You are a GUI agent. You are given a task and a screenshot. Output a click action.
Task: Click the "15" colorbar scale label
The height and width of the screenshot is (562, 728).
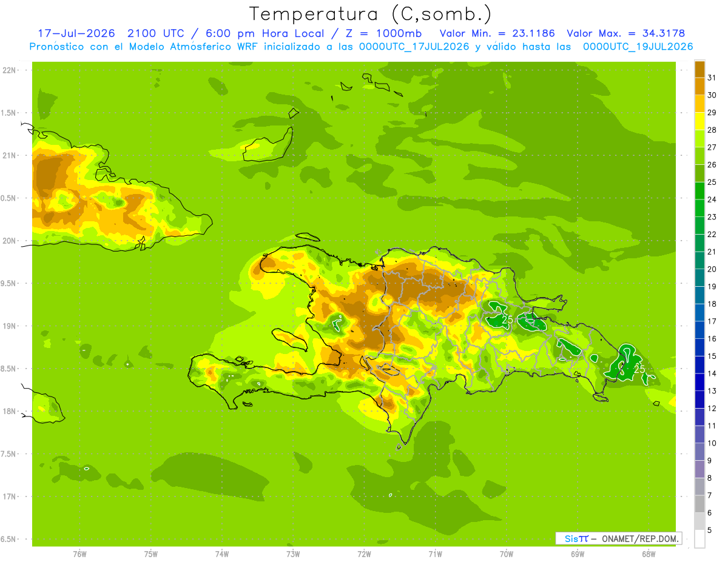click(x=712, y=356)
